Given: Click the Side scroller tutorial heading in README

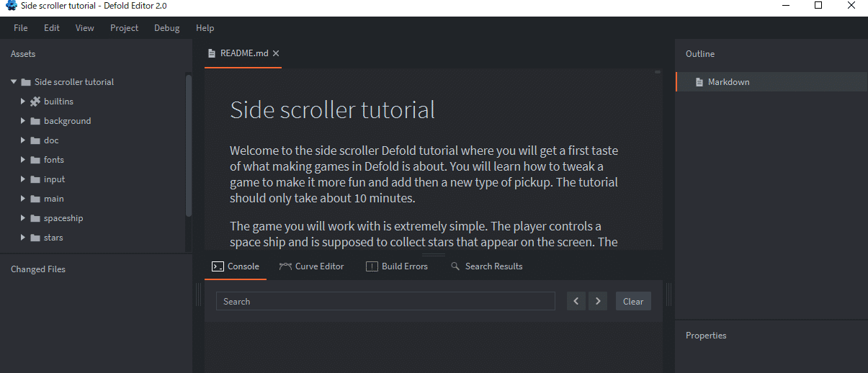Looking at the screenshot, I should 332,110.
